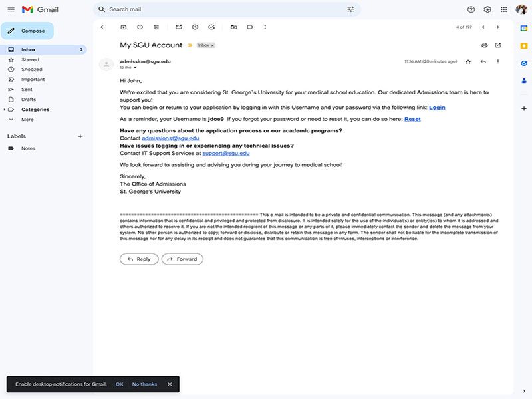Snooze this email
Viewport: 532px width, 399px height.
click(x=194, y=28)
